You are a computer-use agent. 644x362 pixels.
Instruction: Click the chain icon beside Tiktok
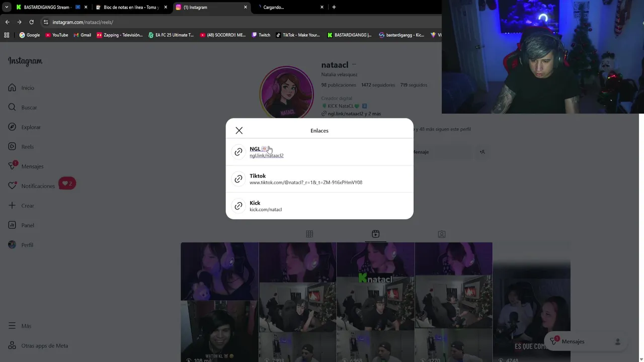point(238,179)
